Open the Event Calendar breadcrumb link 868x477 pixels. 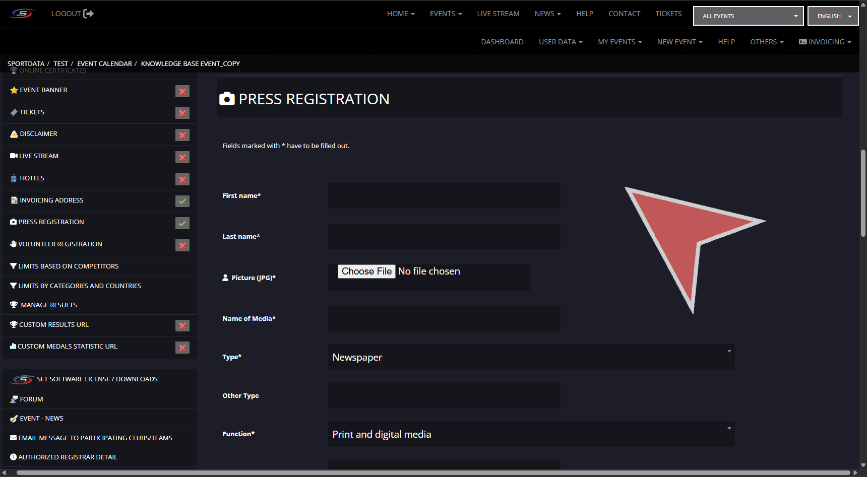[x=104, y=64]
